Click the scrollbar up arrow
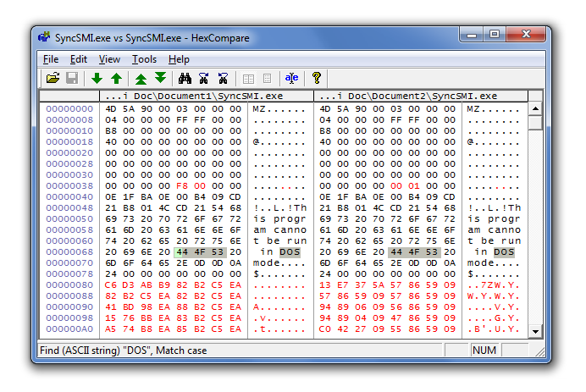Image resolution: width=586 pixels, height=392 pixels. (x=535, y=108)
